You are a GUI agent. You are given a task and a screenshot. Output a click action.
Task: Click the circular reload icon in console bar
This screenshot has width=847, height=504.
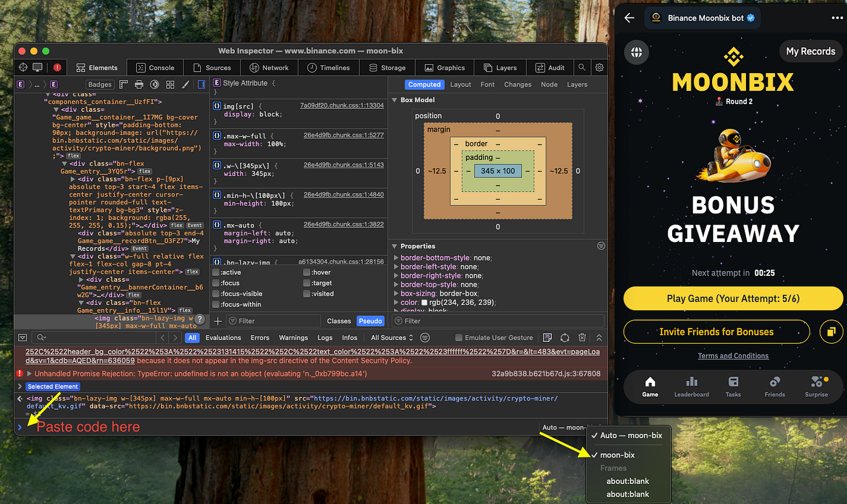[564, 338]
